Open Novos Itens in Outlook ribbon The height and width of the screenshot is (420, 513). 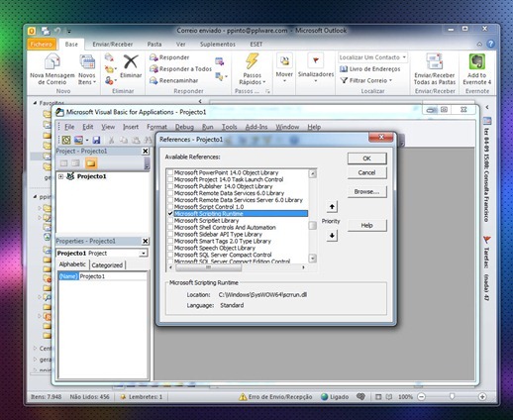[x=87, y=69]
